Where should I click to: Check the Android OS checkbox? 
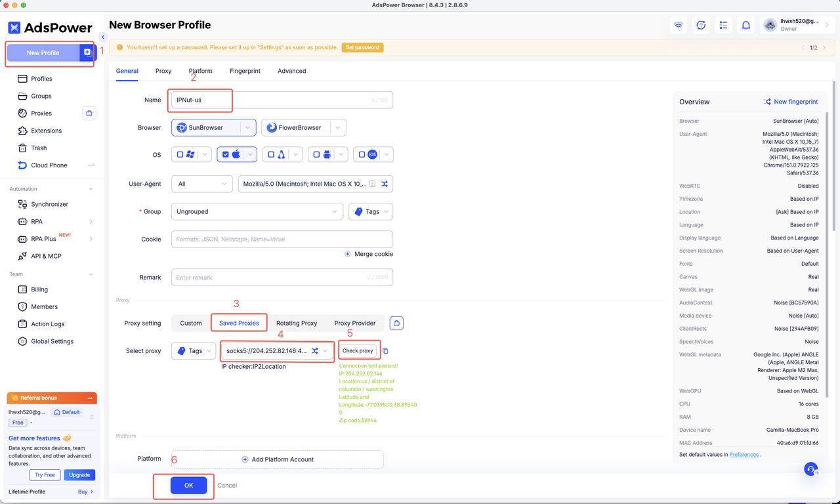(x=316, y=155)
